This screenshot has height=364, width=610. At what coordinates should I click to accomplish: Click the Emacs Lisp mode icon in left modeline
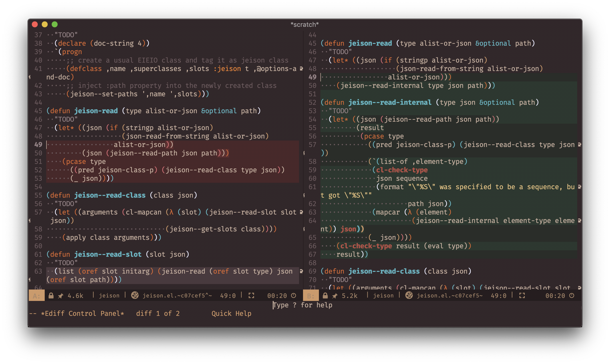(x=135, y=295)
